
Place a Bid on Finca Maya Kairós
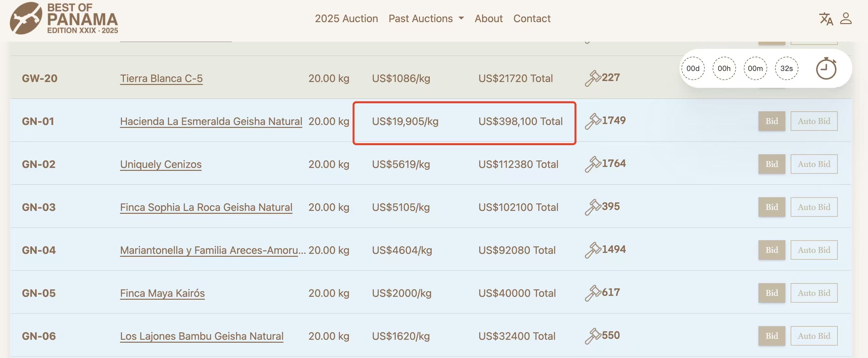point(772,293)
